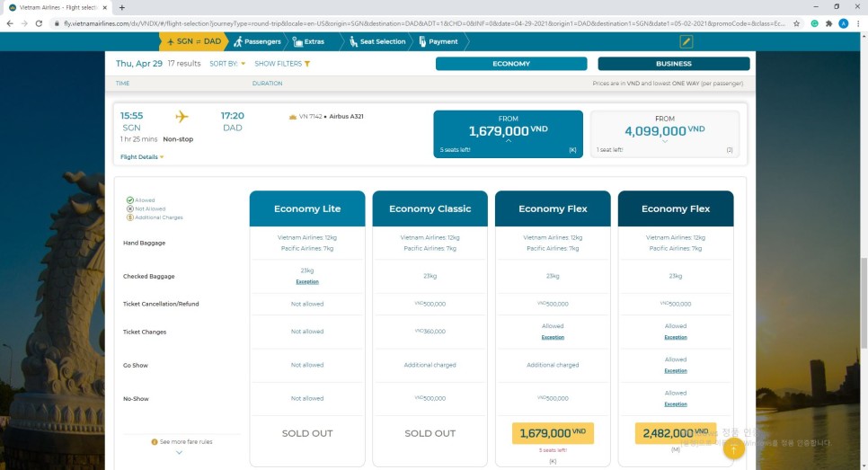The height and width of the screenshot is (470, 868).
Task: Open the SORT BY dropdown
Action: pyautogui.click(x=227, y=64)
